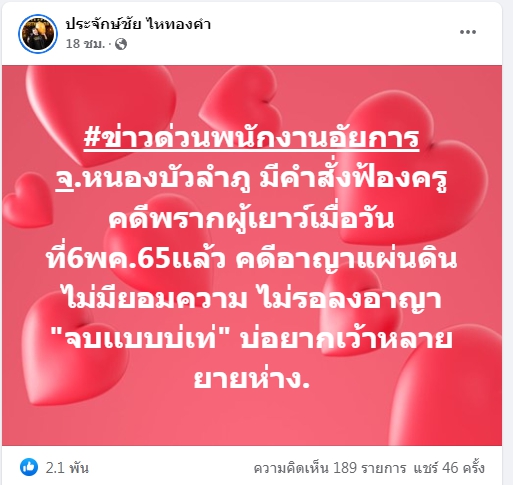Click the text คดีพรากผู้เยาว์เมื่อวัน
Image resolution: width=513 pixels, height=485 pixels.
(251, 218)
